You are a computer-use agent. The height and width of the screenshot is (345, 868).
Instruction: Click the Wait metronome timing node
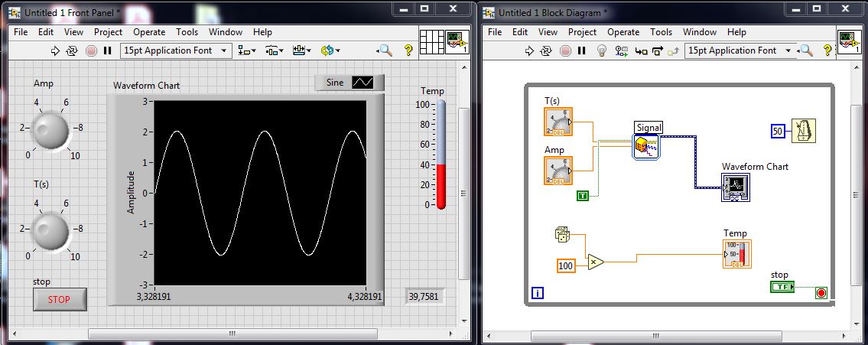click(804, 131)
